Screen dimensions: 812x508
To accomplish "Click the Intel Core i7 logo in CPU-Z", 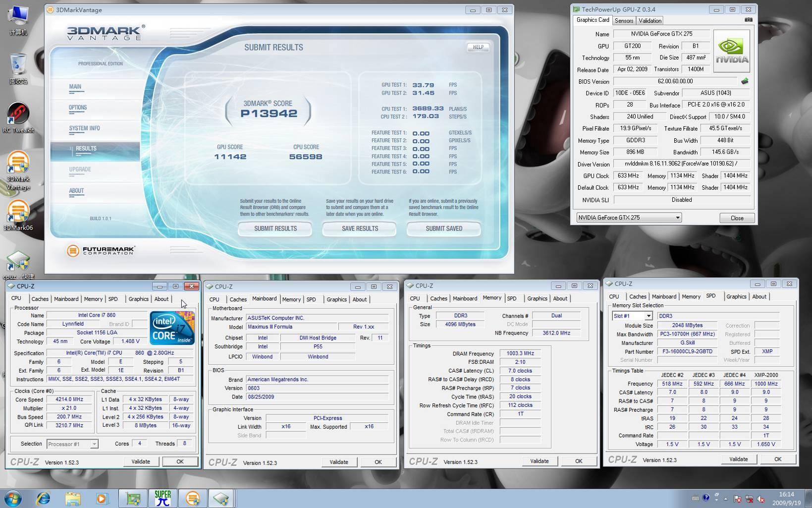I will click(172, 328).
